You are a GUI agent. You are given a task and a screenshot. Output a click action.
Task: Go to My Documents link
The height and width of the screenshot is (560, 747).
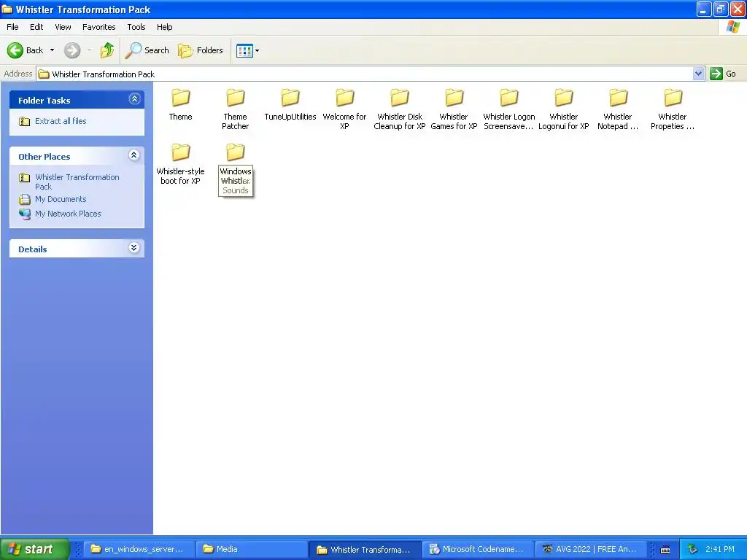[x=61, y=199]
